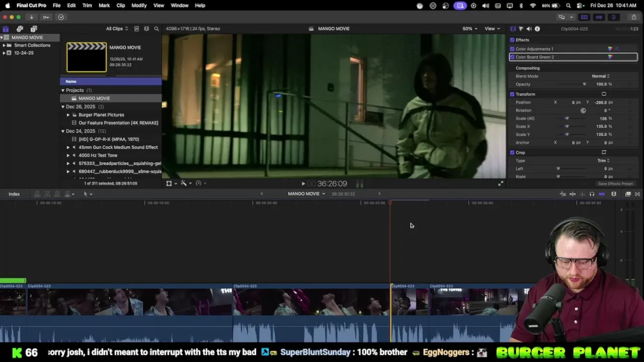Disable Color Board Green 2 checkbox
Screen dimensions: 644x362
pos(512,57)
